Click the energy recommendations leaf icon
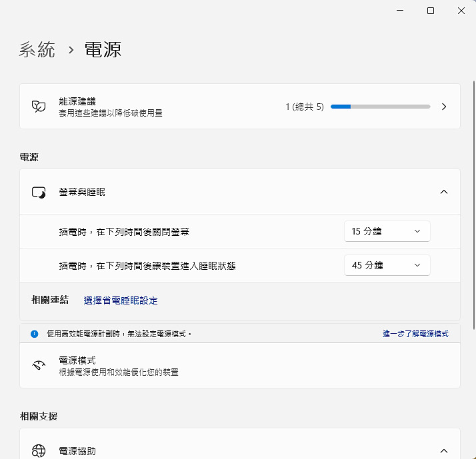 (x=39, y=107)
